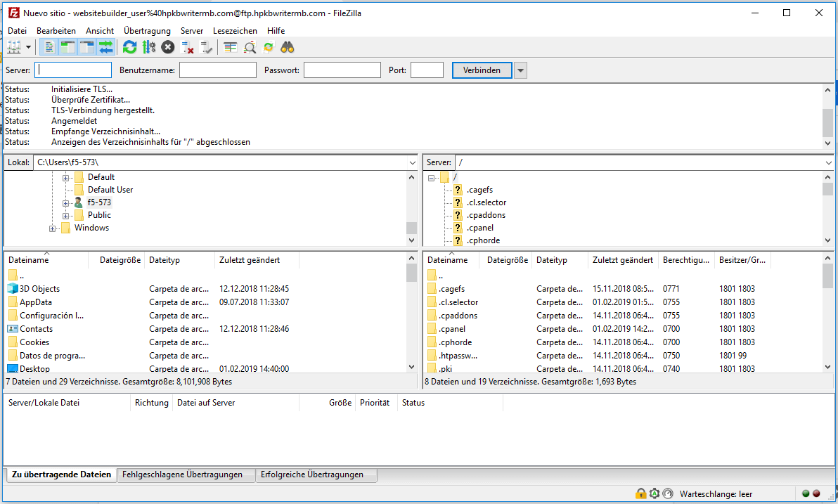This screenshot has height=504, width=838.
Task: Refresh the file and folder lists
Action: pos(129,48)
